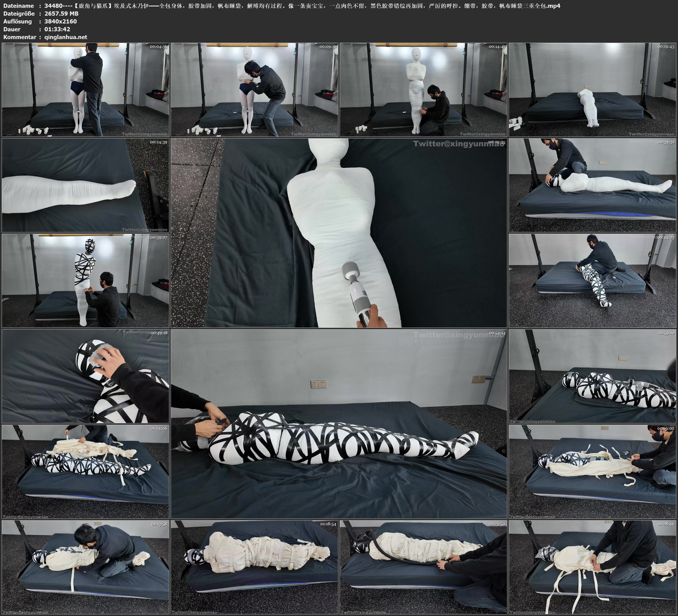678x616 pixels.
Task: Open the 01:09:02 thumbnail
Action: coord(592,471)
